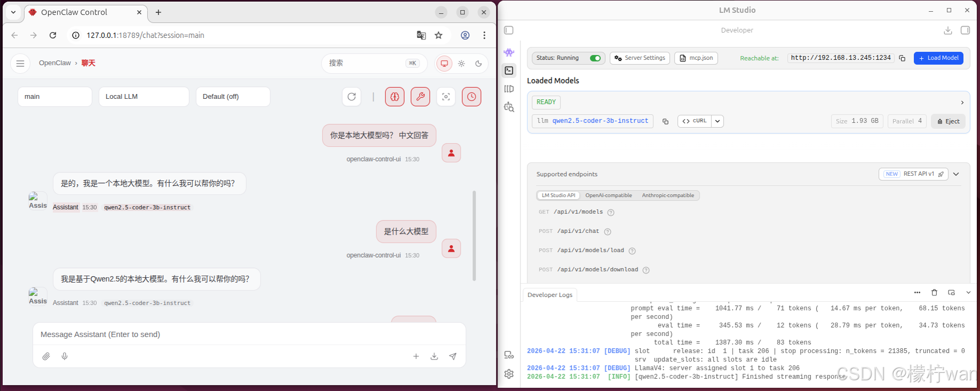
Task: Select the Anthropic-compatible tab
Action: pyautogui.click(x=668, y=195)
